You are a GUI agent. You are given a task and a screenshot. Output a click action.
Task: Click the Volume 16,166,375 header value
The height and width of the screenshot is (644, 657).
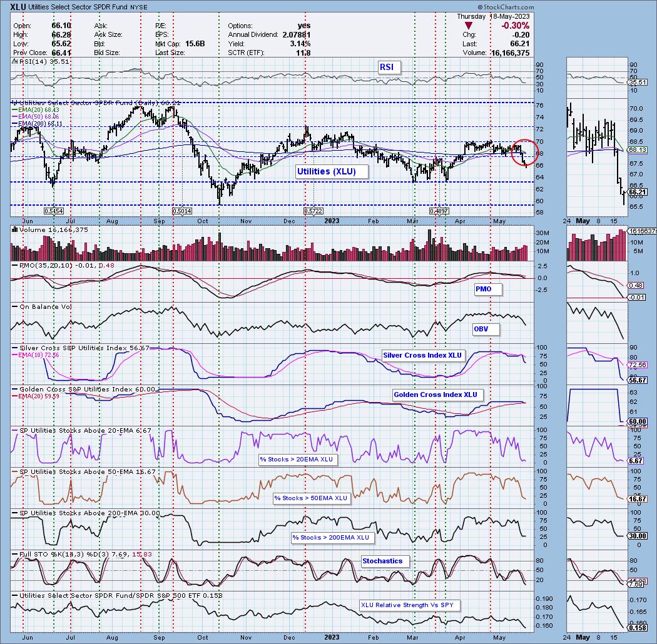click(x=510, y=53)
